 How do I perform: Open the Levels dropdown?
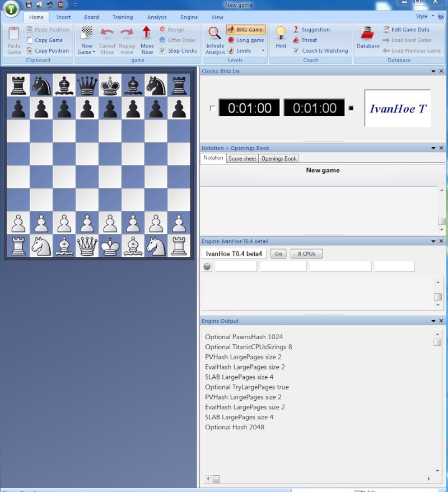tap(263, 50)
